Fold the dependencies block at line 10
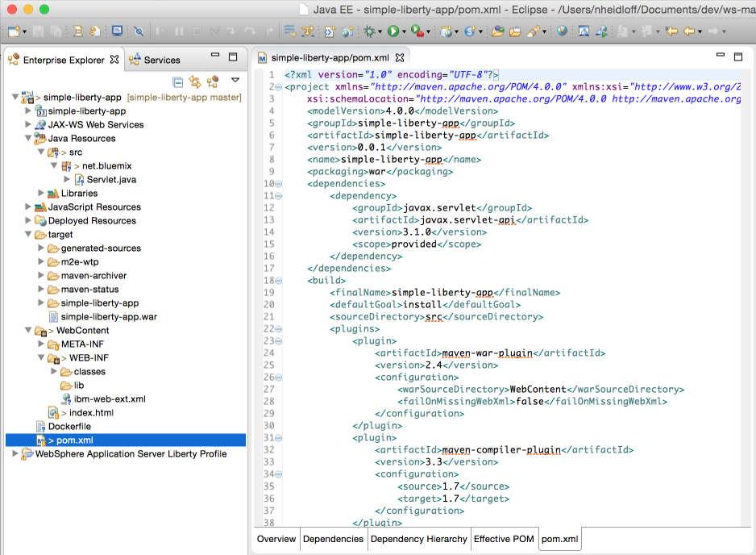Viewport: 756px width, 555px height. (279, 184)
